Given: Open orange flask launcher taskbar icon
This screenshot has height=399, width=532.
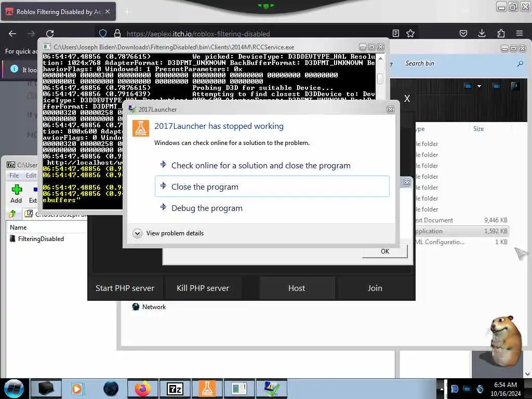Looking at the screenshot, I should click(207, 389).
